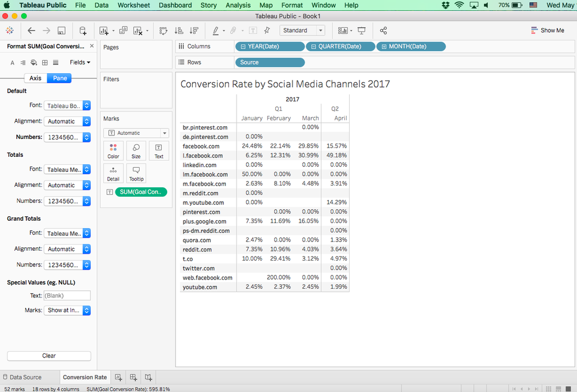The image size is (577, 392).
Task: Open the Analysis menu
Action: tap(238, 5)
